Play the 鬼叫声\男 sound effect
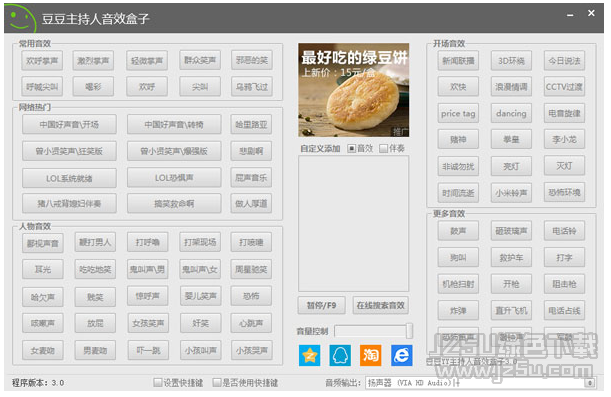Viewport: 611px width, 397px height. (147, 269)
